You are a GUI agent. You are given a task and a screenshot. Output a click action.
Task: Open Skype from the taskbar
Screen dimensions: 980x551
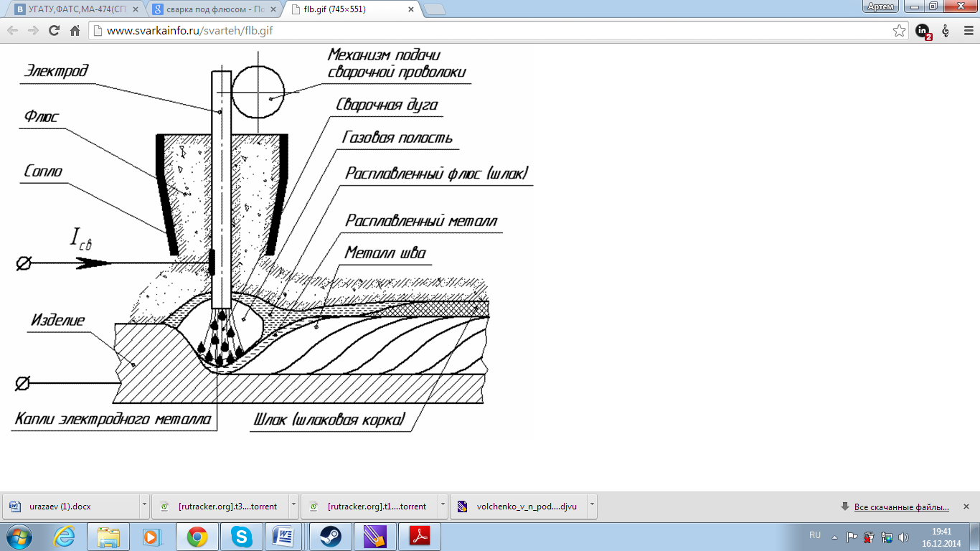(x=241, y=536)
